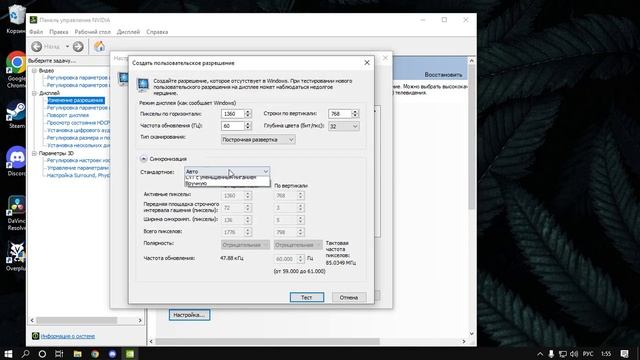Click the Recycle Bin desktop icon

(16, 20)
